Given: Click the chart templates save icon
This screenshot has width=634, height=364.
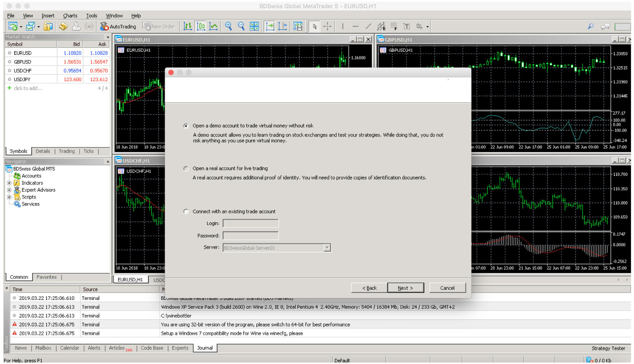Looking at the screenshot, I should click(298, 26).
